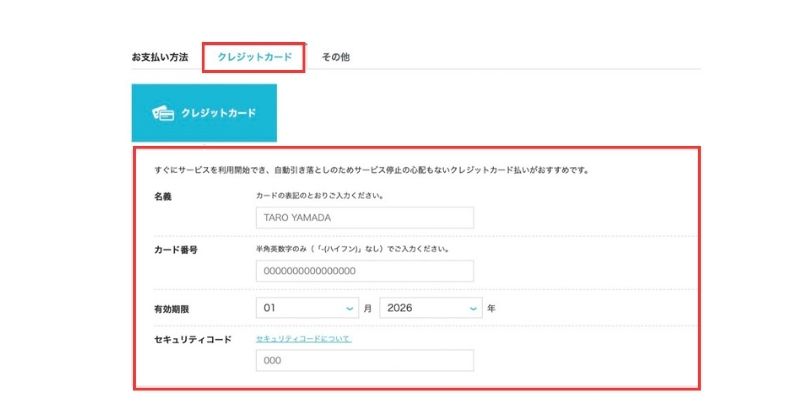The width and height of the screenshot is (800, 420).
Task: Focus the カード番号 input field
Action: point(365,271)
